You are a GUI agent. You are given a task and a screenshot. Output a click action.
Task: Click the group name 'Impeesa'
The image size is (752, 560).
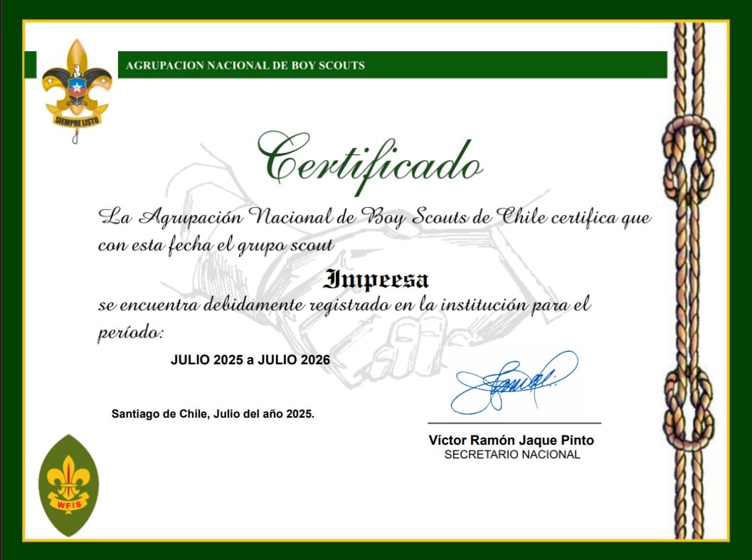[376, 280]
